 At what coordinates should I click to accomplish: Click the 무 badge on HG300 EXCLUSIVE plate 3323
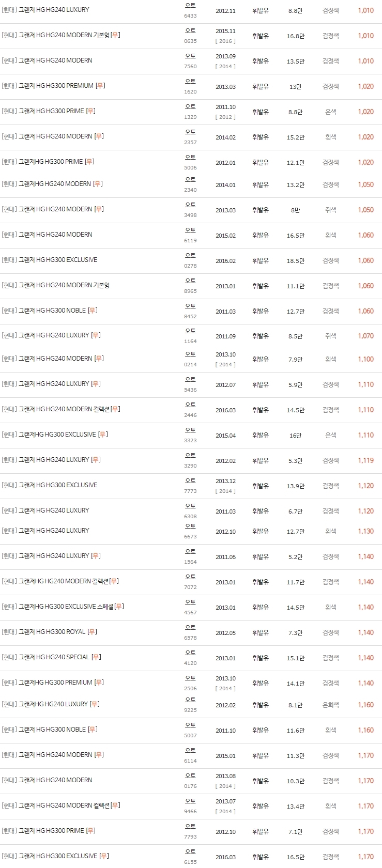point(103,435)
